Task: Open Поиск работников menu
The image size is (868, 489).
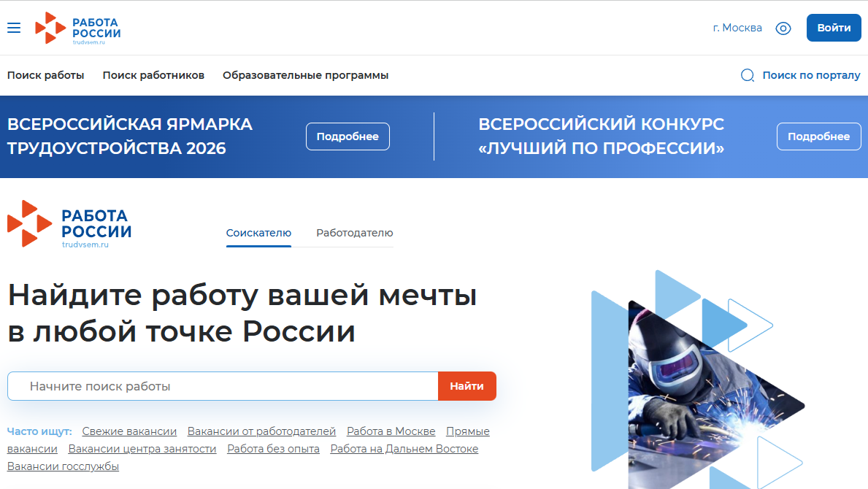Action: (153, 75)
